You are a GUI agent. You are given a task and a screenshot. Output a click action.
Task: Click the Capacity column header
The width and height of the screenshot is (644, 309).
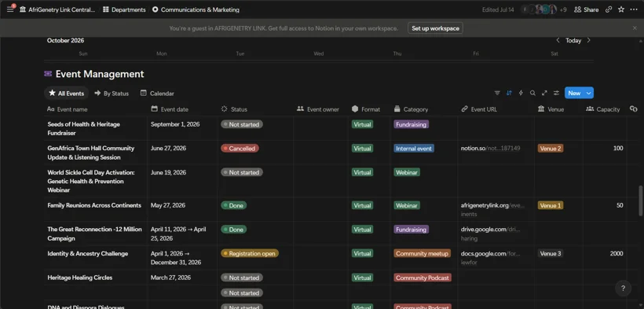pyautogui.click(x=605, y=109)
